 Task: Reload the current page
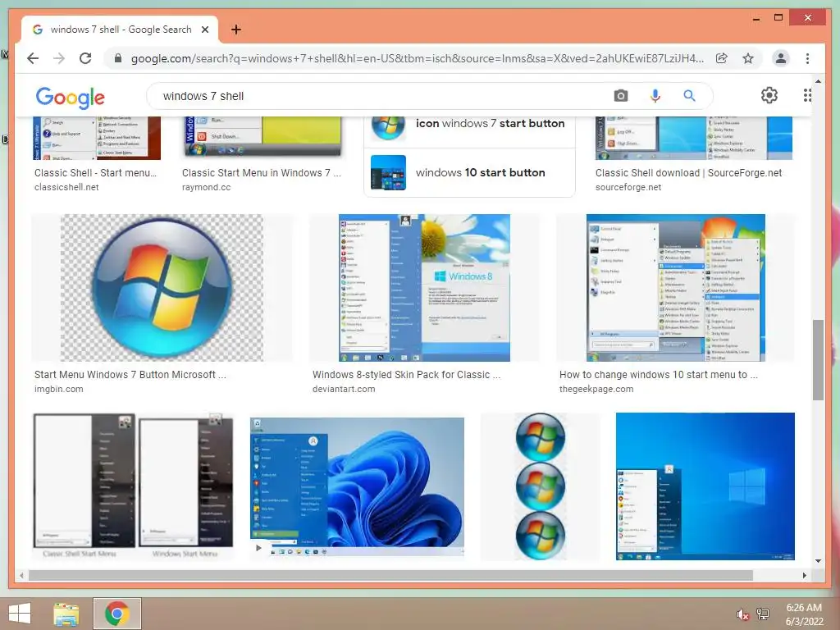pyautogui.click(x=85, y=58)
